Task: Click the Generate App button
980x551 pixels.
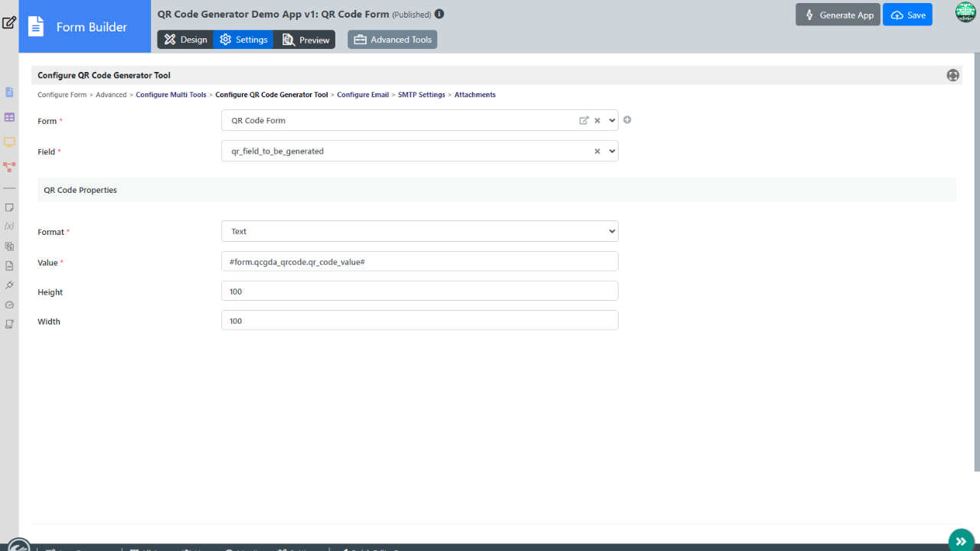Action: pyautogui.click(x=837, y=15)
